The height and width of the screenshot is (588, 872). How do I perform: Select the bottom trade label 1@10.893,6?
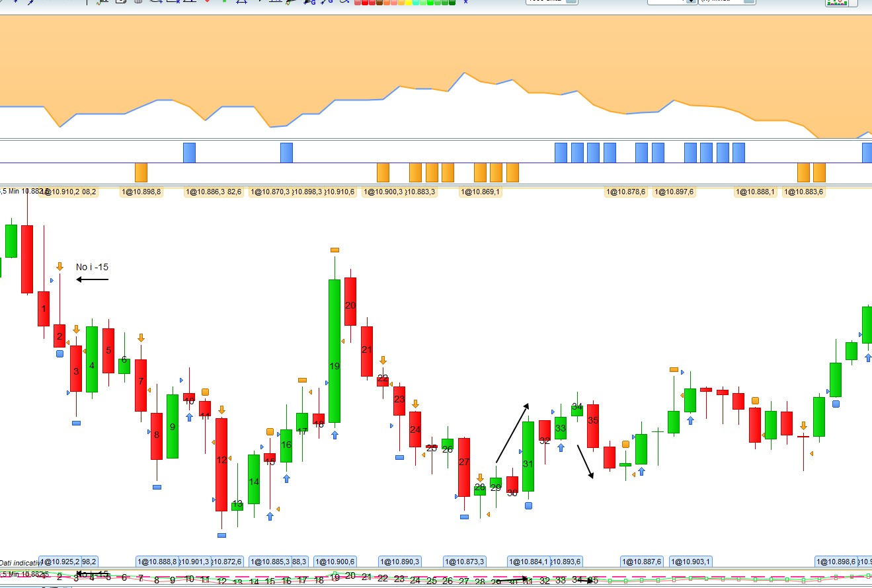566,562
